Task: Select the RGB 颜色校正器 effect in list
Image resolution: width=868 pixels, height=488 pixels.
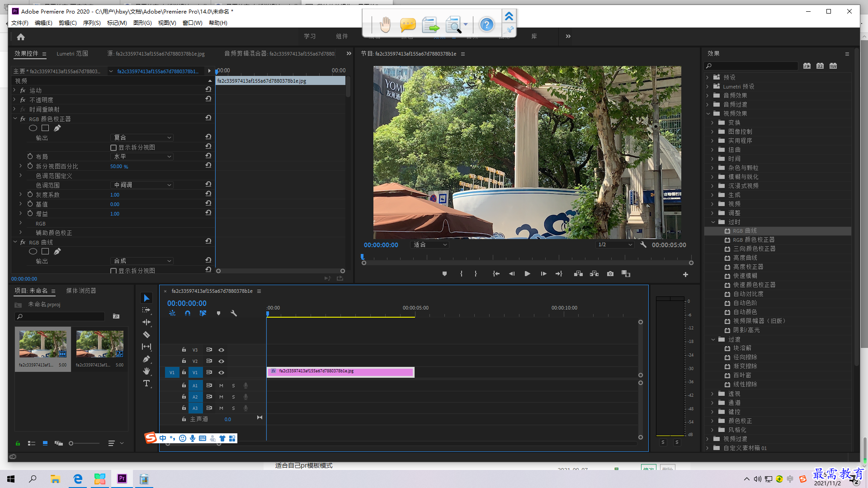Action: (754, 239)
